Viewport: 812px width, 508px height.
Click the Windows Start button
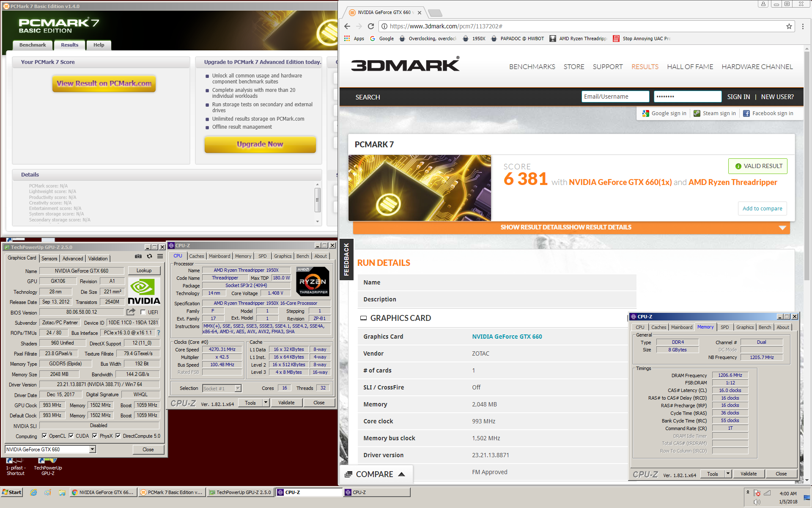click(12, 492)
